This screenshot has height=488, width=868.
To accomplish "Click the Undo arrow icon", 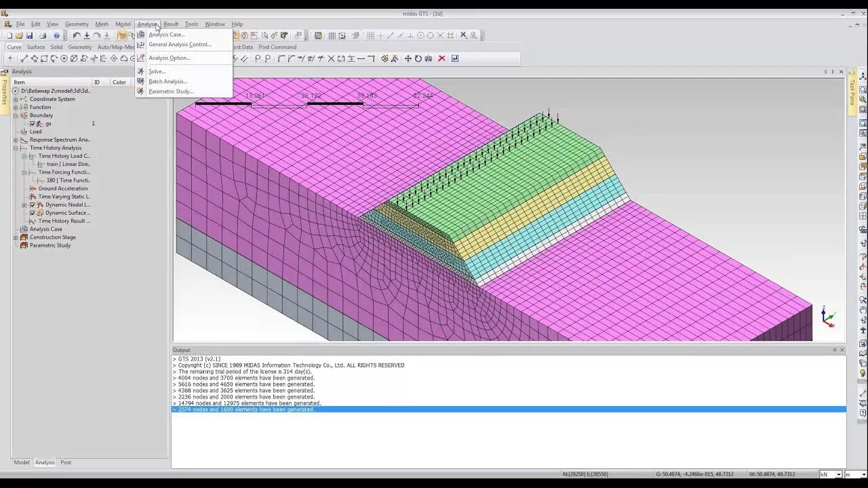I will (77, 35).
